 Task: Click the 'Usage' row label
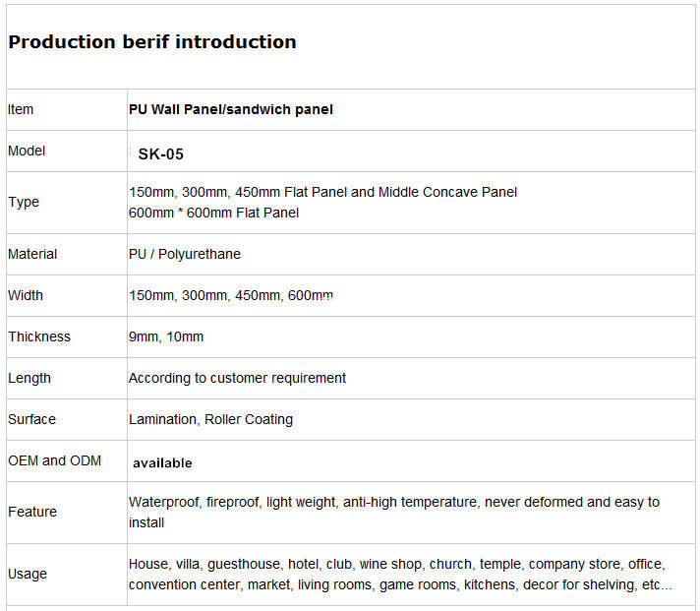(28, 574)
